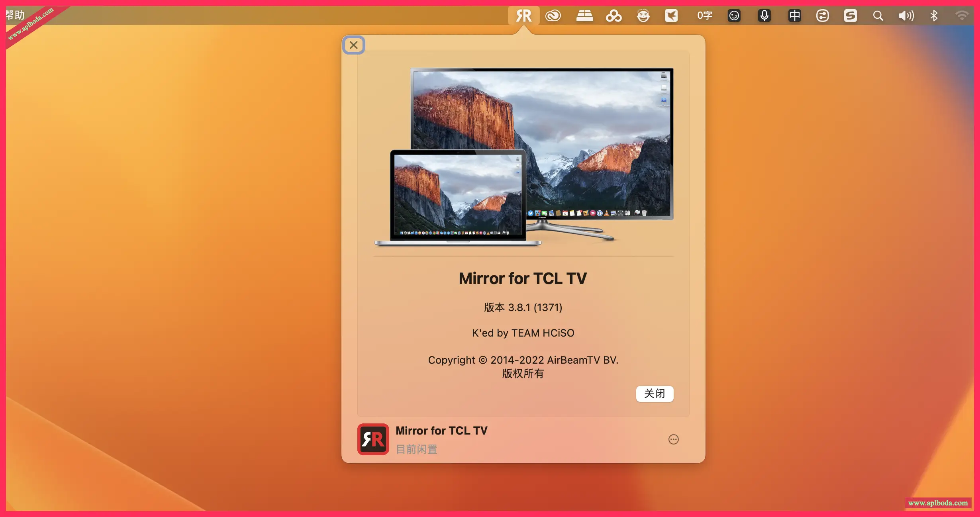This screenshot has width=980, height=517.
Task: Open the white bird app icon in menu bar
Action: [x=671, y=16]
